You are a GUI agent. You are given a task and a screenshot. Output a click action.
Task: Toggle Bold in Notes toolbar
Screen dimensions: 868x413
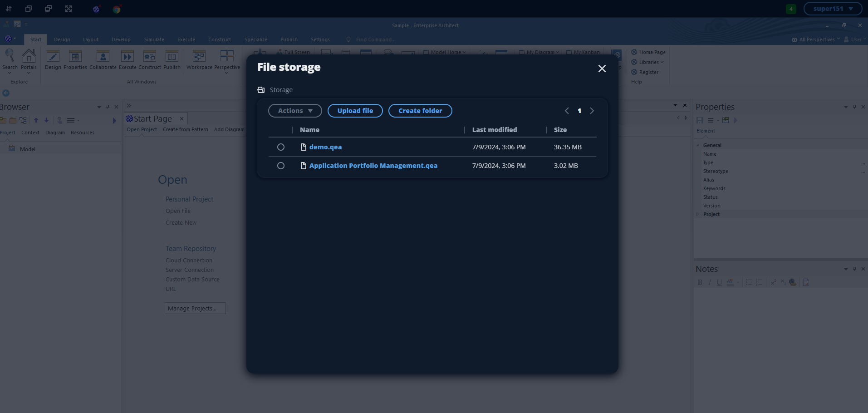(700, 282)
